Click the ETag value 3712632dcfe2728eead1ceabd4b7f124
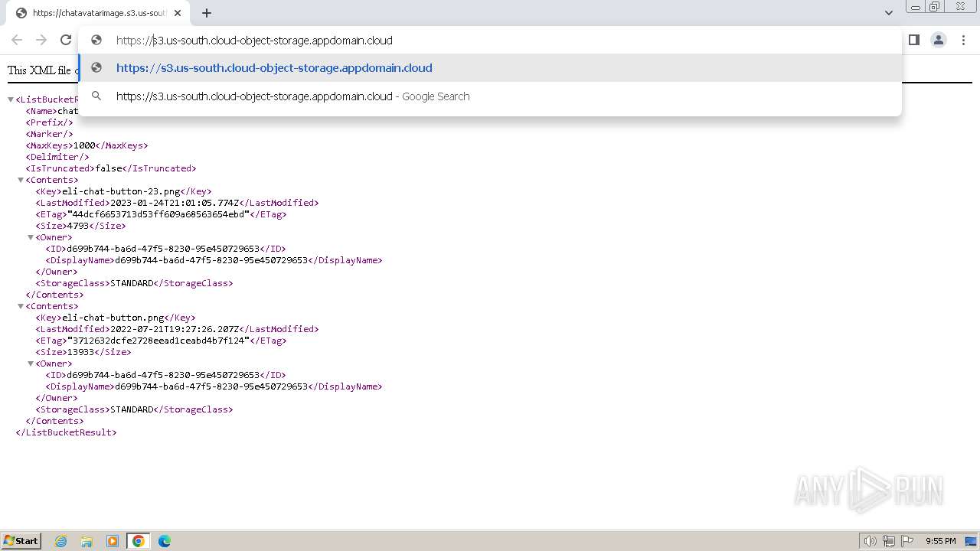The width and height of the screenshot is (980, 551). click(x=158, y=341)
